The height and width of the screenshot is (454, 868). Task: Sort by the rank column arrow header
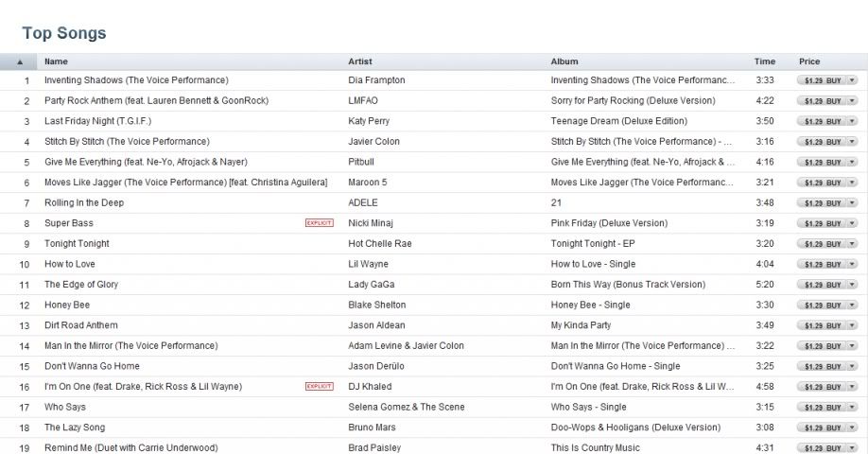click(19, 61)
